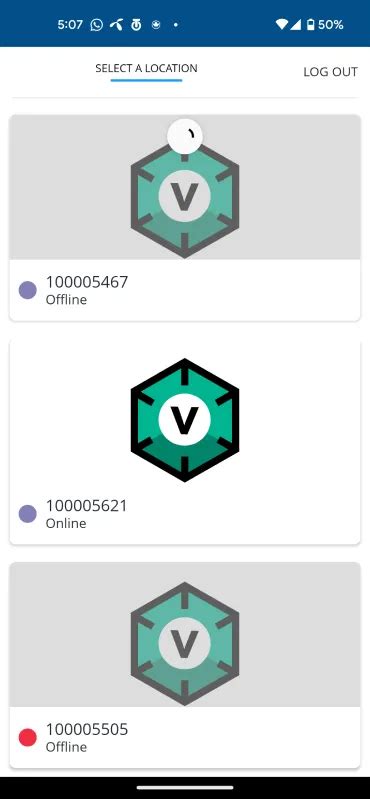Click the LOG OUT button

point(330,72)
